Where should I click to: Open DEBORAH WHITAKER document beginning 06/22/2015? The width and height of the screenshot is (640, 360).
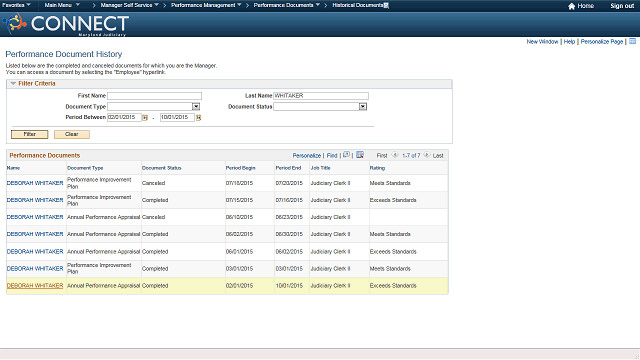click(x=35, y=234)
